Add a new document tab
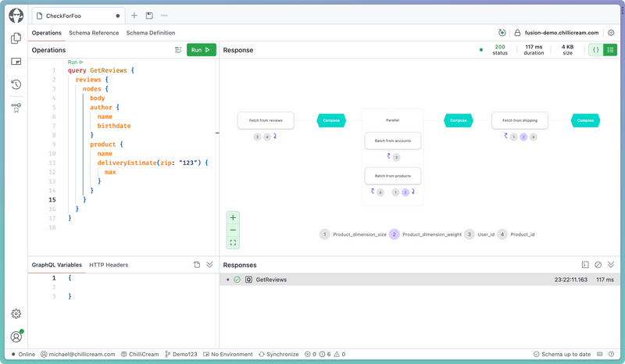This screenshot has width=625, height=364. tap(134, 16)
